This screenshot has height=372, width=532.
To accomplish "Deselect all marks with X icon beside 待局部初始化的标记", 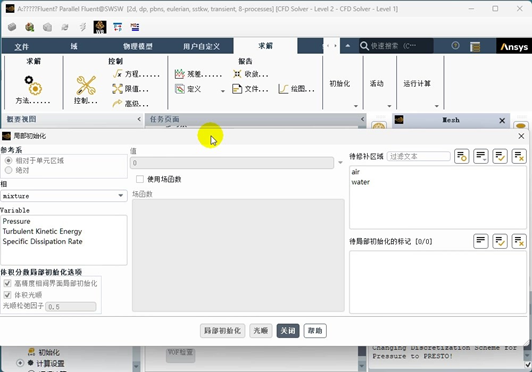I will [x=519, y=241].
